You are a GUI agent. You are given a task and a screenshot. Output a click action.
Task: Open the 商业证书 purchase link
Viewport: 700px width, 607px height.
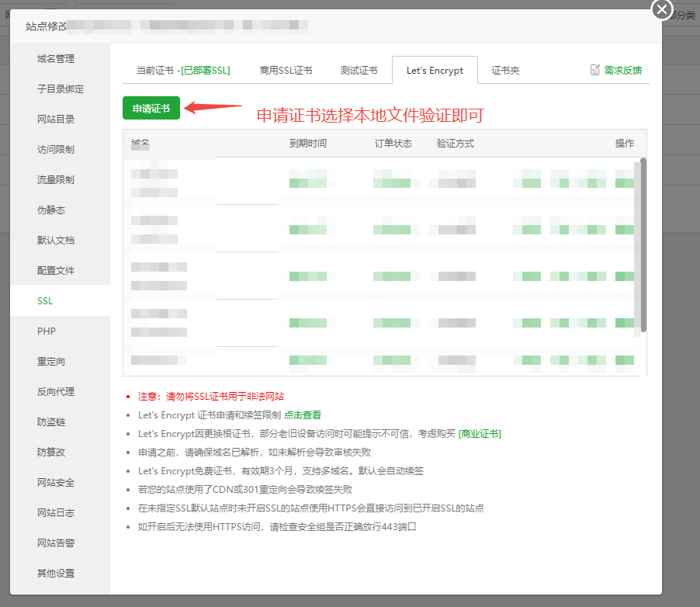480,434
